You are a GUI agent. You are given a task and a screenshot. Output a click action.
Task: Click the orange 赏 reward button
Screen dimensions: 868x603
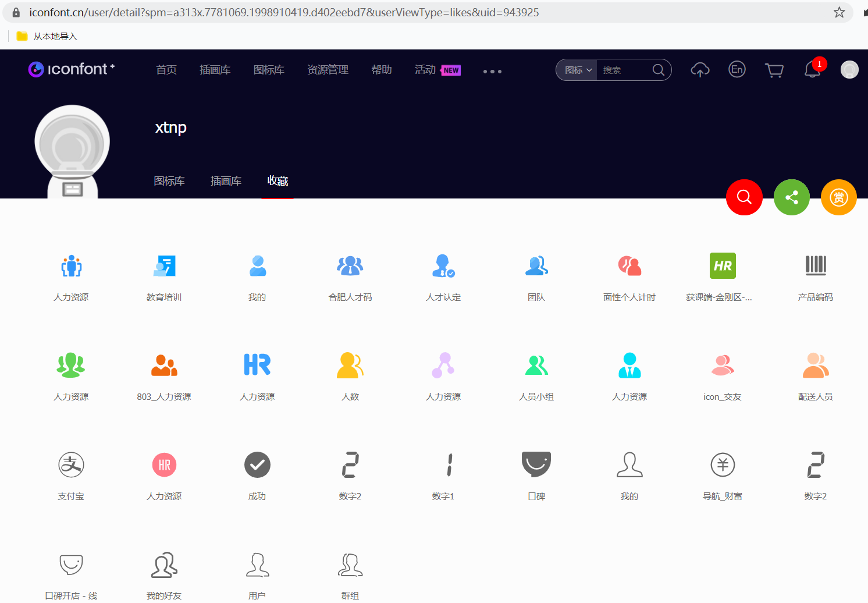pyautogui.click(x=838, y=197)
